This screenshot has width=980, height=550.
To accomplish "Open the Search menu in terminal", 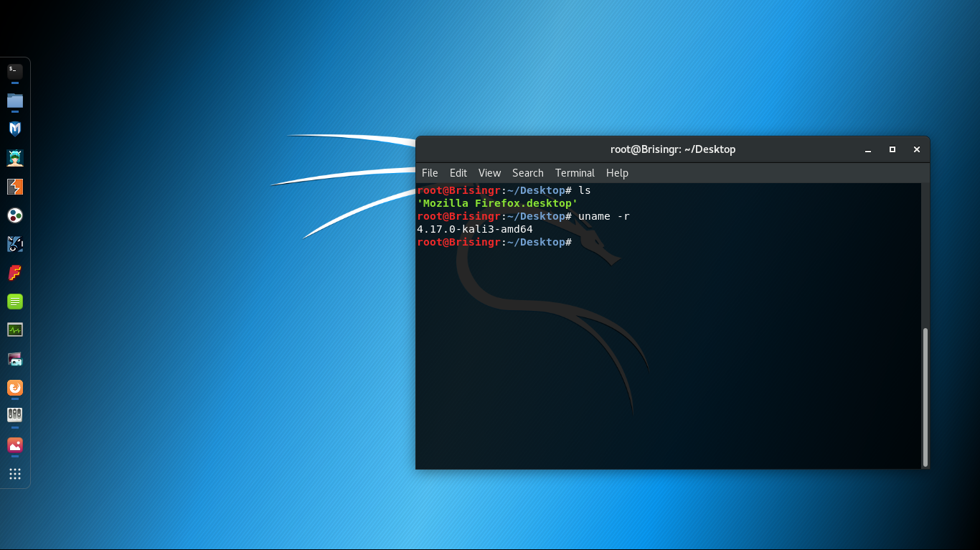I will coord(527,173).
